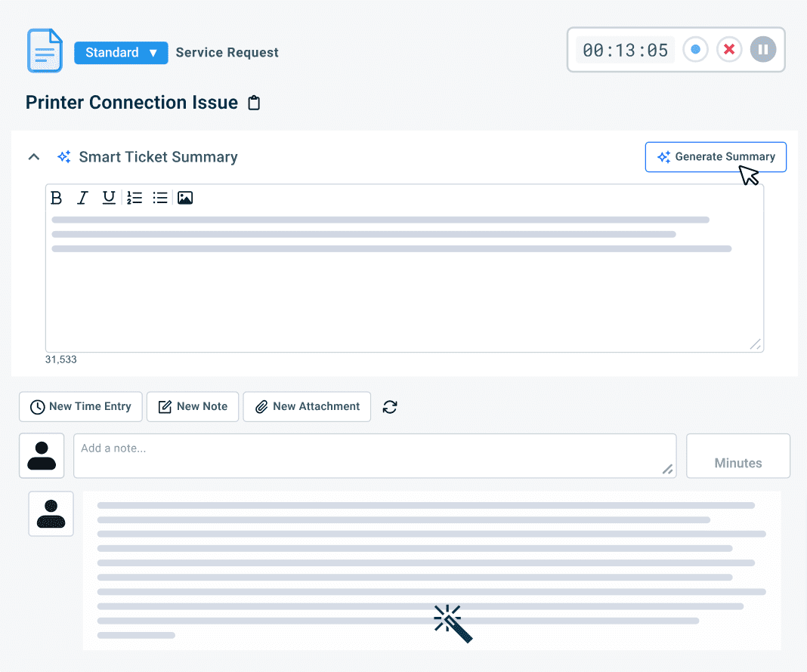
Task: Click the Minutes input field
Action: coord(738,455)
